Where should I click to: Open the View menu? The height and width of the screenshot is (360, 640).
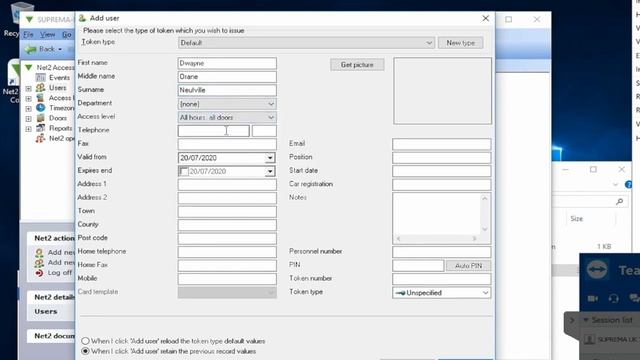[47, 35]
